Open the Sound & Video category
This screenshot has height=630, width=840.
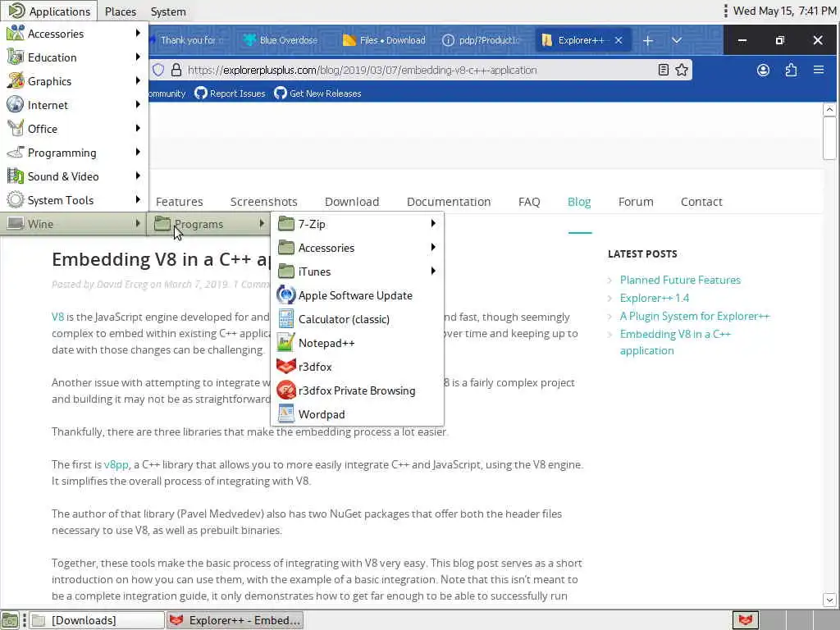pos(74,176)
